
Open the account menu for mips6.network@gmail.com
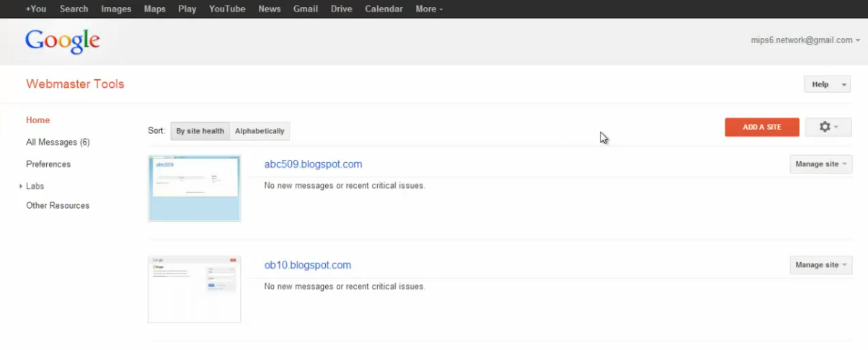point(805,40)
